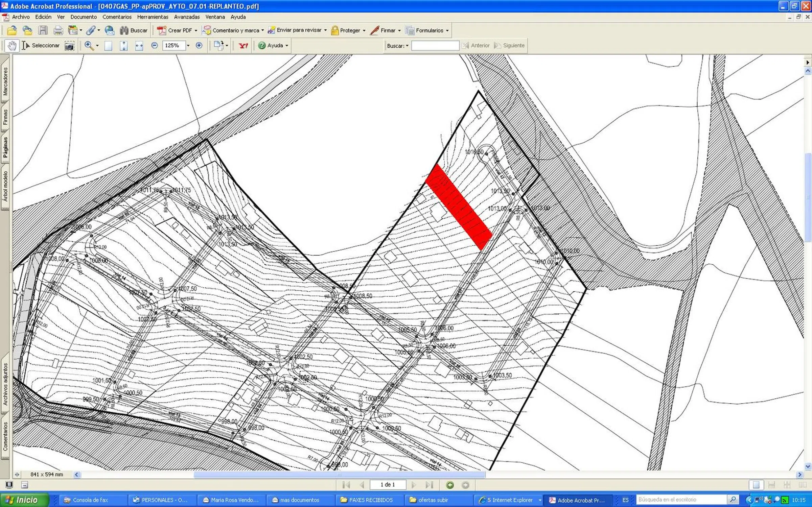Click the Email globe icon
Viewport: 812px width, 507px height.
tap(109, 30)
